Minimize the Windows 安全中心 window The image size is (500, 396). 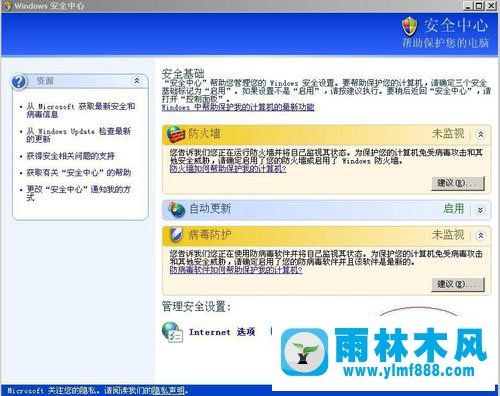[468, 6]
